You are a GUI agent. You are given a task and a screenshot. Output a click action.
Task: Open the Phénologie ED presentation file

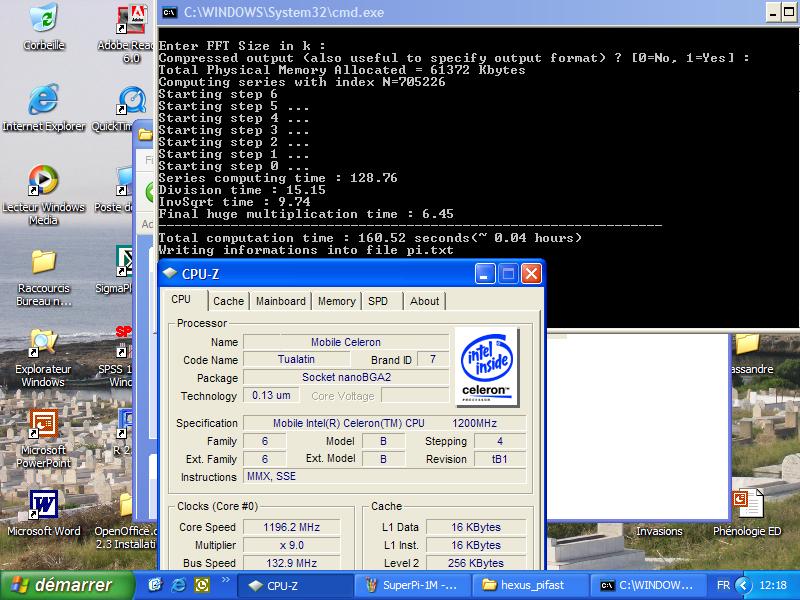tap(747, 504)
